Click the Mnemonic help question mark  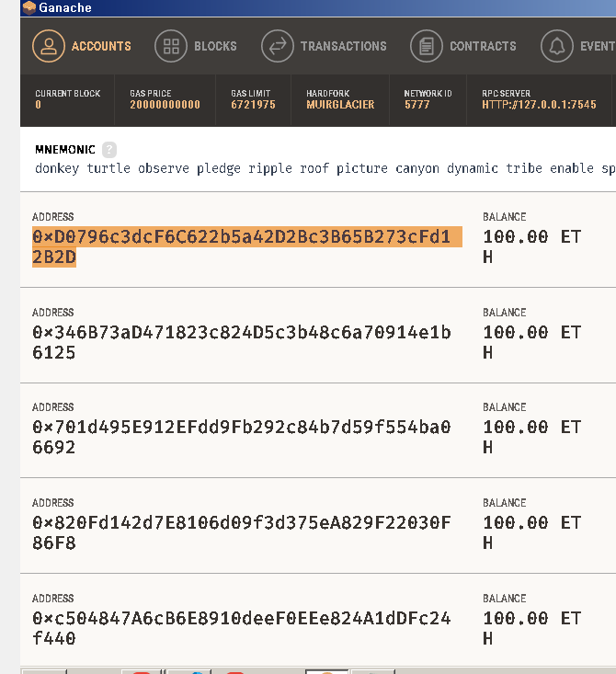coord(109,150)
